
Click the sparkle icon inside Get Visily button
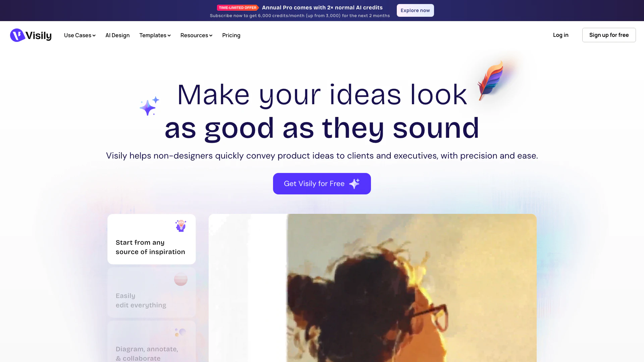tap(355, 184)
